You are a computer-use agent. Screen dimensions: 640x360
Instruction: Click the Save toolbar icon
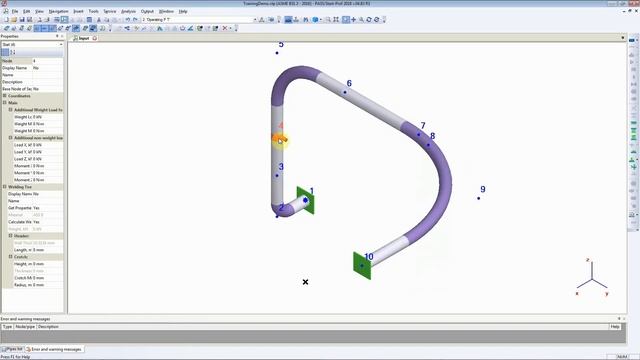[22, 20]
